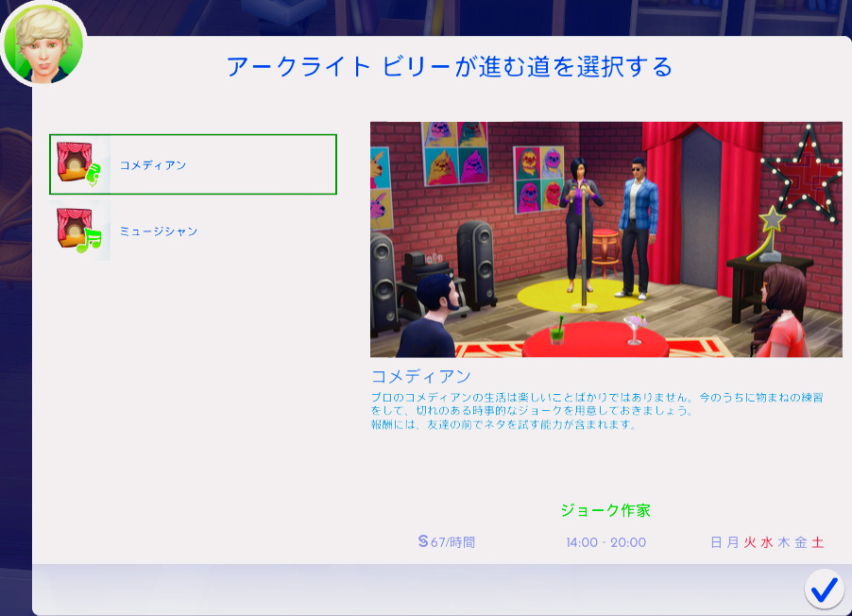Click the dialog title アークライト ビリーが進む道を選択する

click(x=449, y=67)
